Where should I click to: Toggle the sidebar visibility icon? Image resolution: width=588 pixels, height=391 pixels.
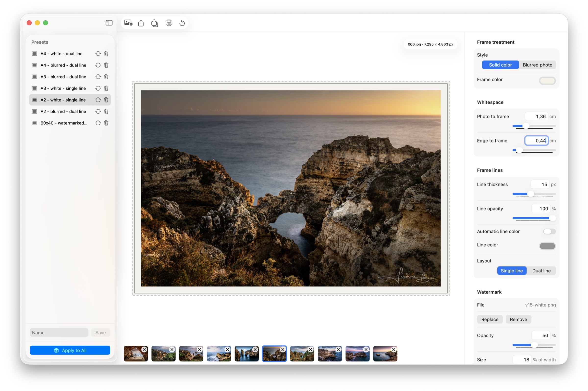(109, 23)
